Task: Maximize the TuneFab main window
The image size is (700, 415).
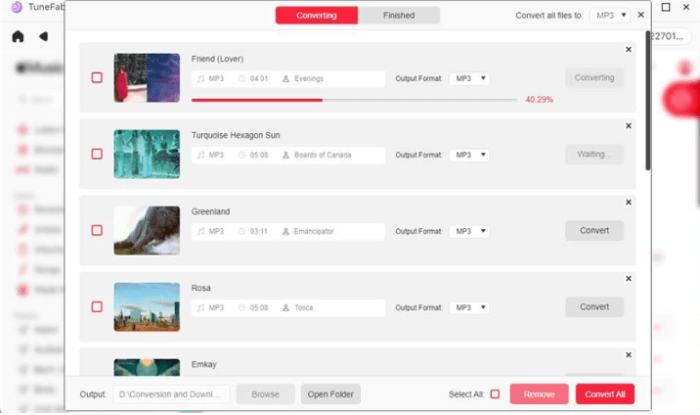Action: pyautogui.click(x=666, y=7)
